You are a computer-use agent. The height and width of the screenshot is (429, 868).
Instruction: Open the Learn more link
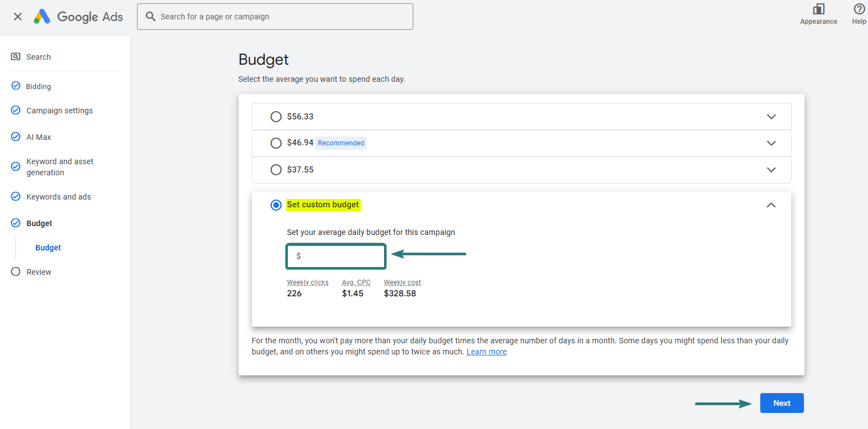pos(486,352)
